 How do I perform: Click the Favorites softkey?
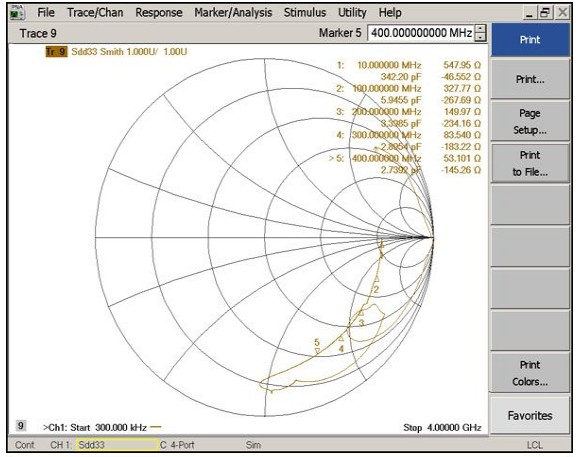530,415
